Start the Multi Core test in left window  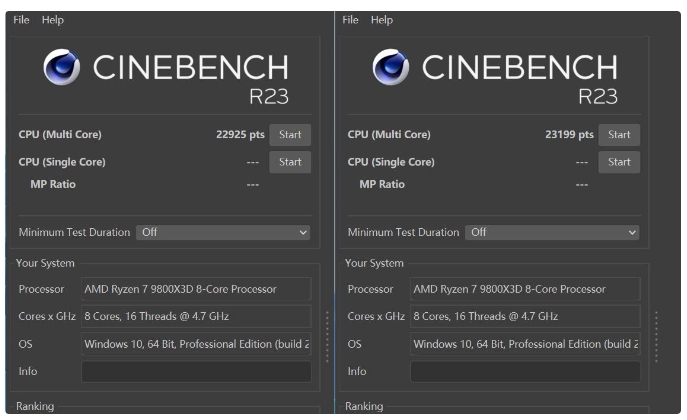point(289,135)
